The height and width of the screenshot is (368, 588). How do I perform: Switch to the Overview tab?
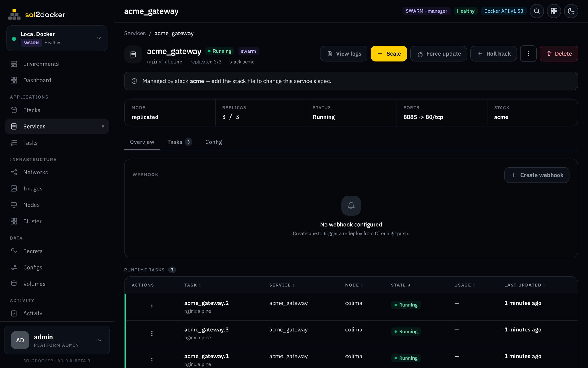[x=142, y=142]
